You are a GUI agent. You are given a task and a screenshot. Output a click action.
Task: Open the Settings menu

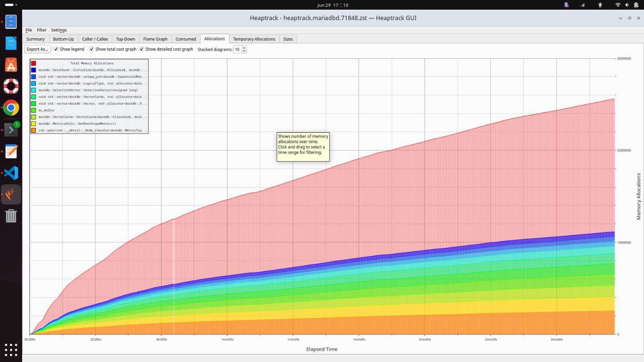click(x=59, y=30)
